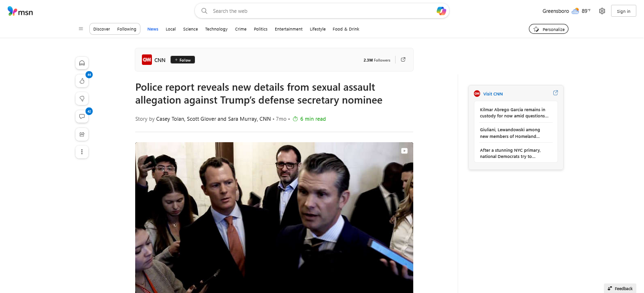
Task: Click the video play indicator on image
Action: [x=404, y=151]
